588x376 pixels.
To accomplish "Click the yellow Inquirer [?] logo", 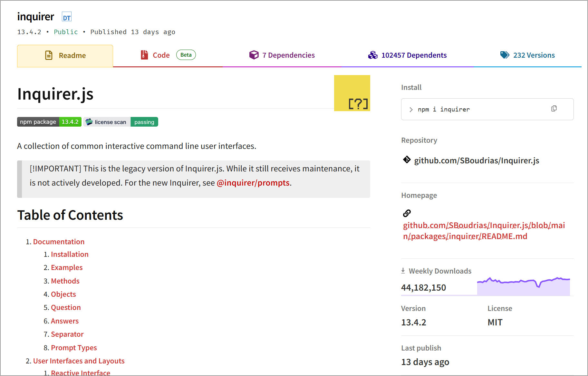I will 352,93.
